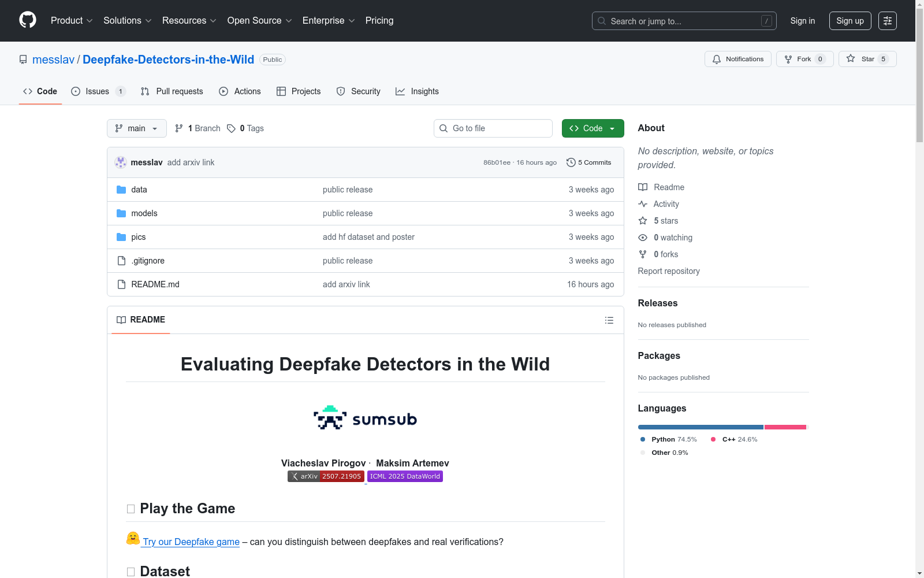This screenshot has height=578, width=924.
Task: Open the models folder icon
Action: pos(121,213)
